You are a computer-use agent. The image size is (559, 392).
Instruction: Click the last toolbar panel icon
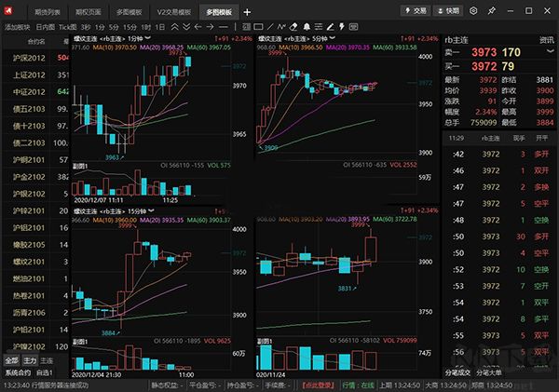click(x=353, y=27)
